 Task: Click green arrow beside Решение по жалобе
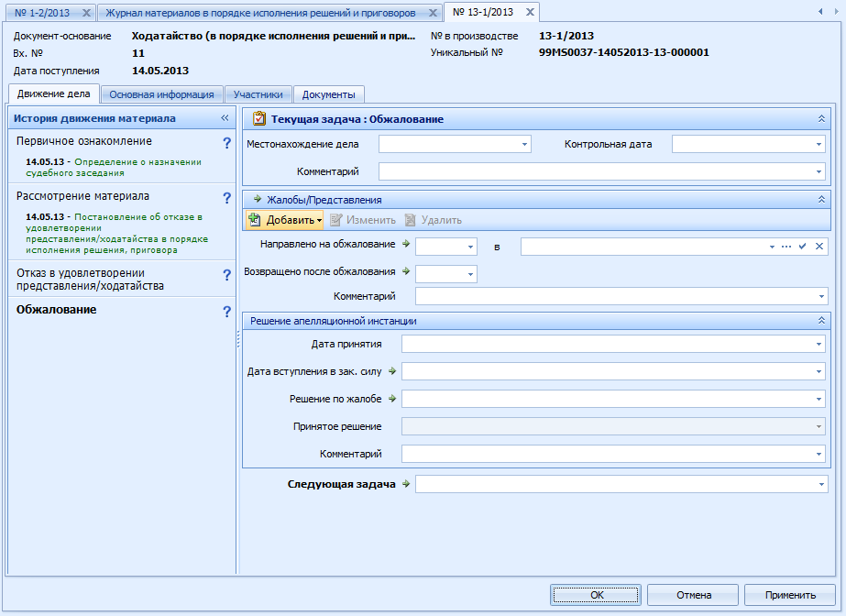392,399
